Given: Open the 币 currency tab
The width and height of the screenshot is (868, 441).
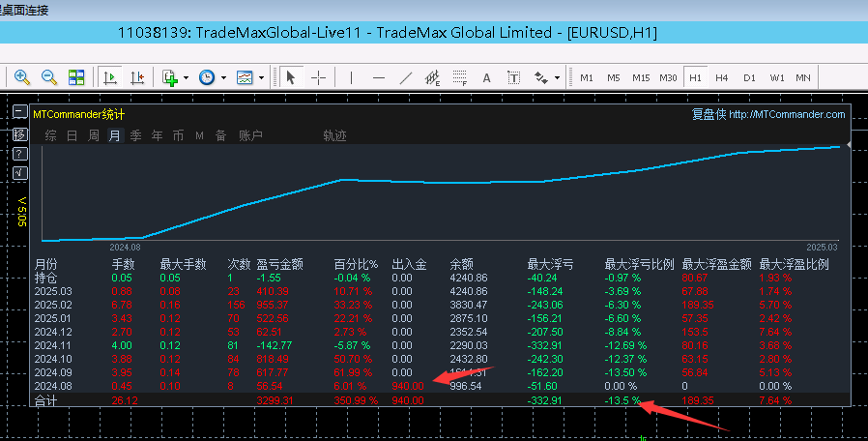Looking at the screenshot, I should (x=178, y=135).
